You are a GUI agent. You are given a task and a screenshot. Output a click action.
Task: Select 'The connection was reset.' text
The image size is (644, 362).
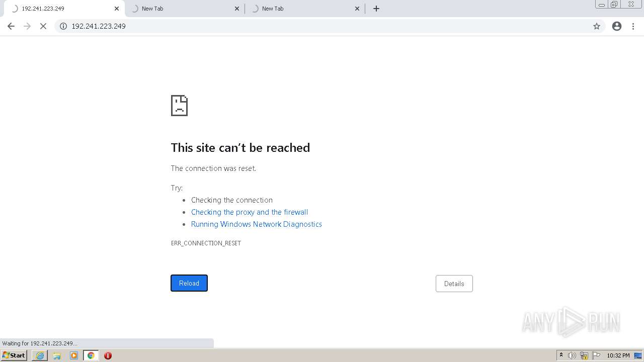tap(213, 168)
